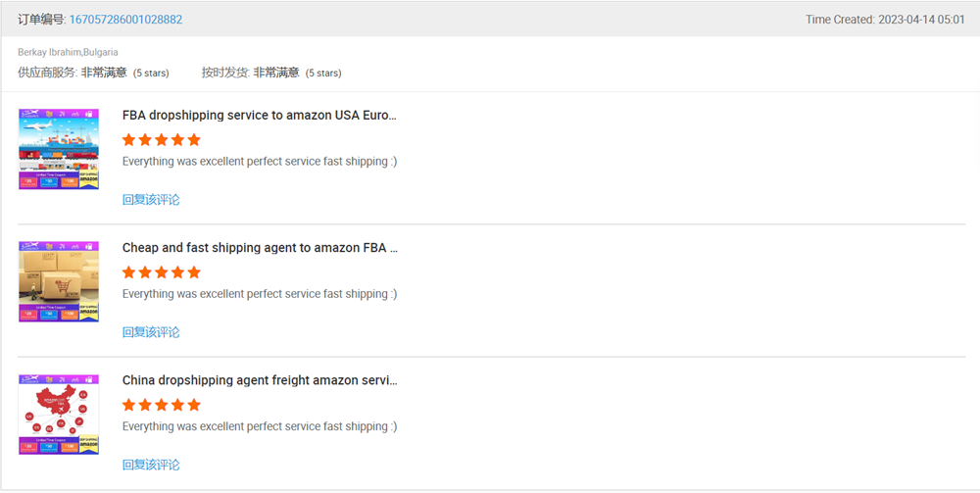Click fourth star of China dropshipping rating
Viewport: 980px width, 493px height.
point(177,405)
